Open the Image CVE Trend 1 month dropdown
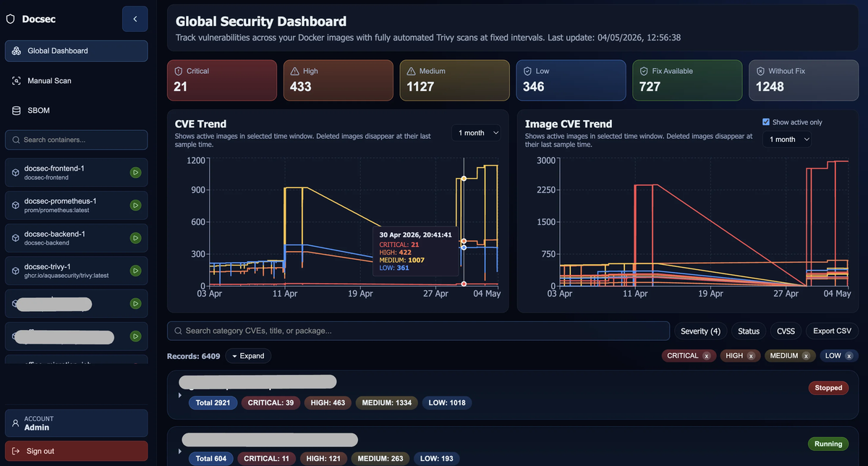This screenshot has height=466, width=868. [x=787, y=139]
